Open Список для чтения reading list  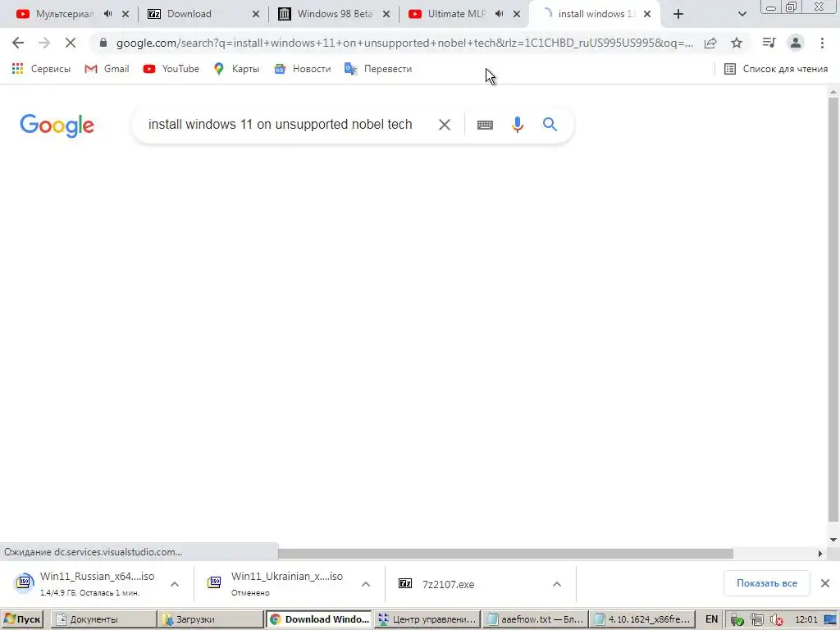coord(776,69)
